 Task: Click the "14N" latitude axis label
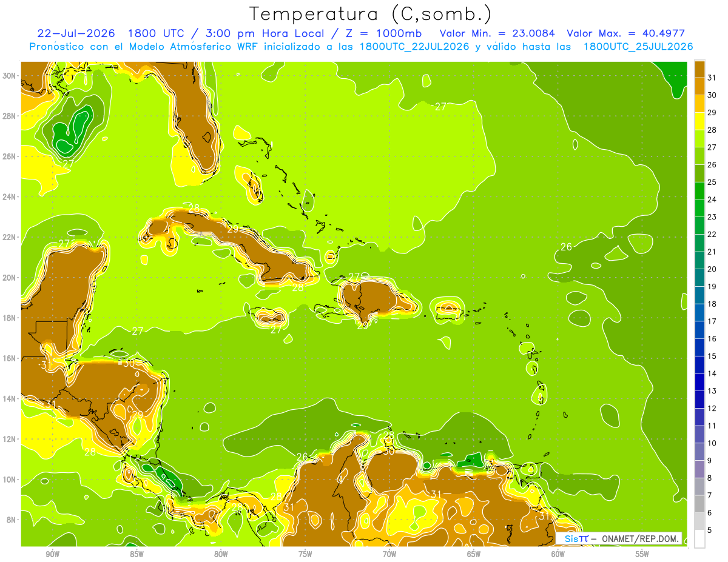pos(9,399)
